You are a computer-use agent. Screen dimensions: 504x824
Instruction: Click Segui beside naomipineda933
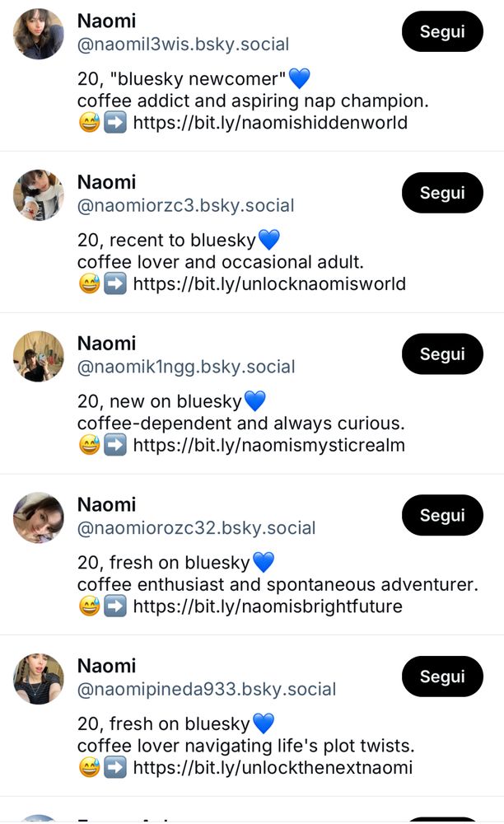point(442,677)
